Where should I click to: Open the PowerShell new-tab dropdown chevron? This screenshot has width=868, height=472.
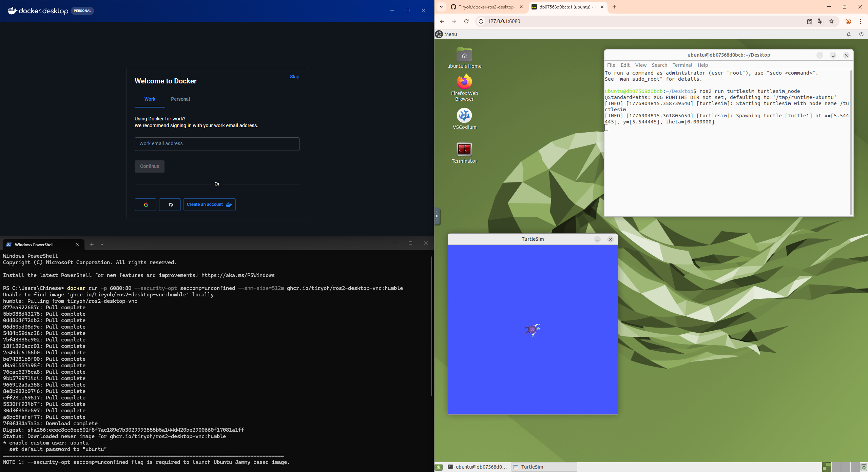pyautogui.click(x=102, y=244)
